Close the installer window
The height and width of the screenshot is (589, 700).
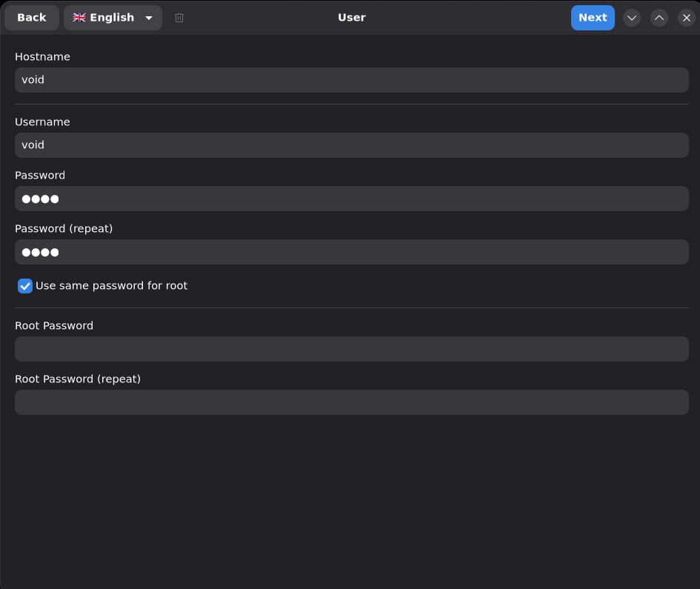[687, 18]
